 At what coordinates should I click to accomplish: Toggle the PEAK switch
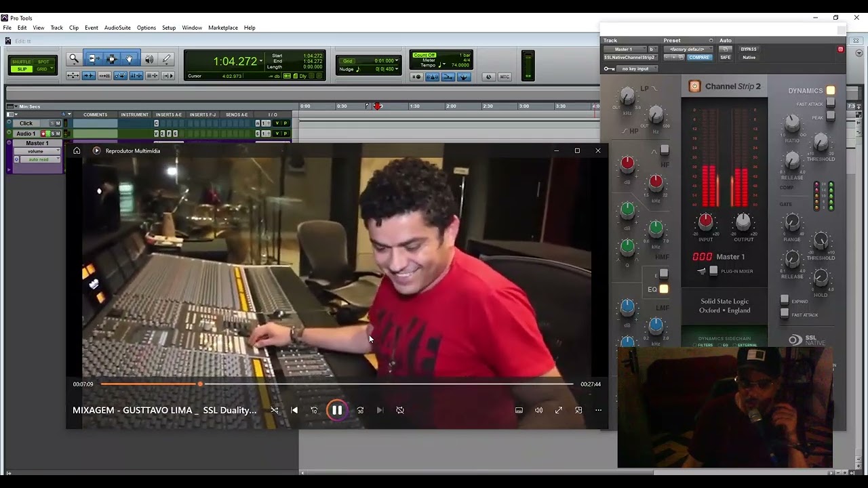pos(831,117)
